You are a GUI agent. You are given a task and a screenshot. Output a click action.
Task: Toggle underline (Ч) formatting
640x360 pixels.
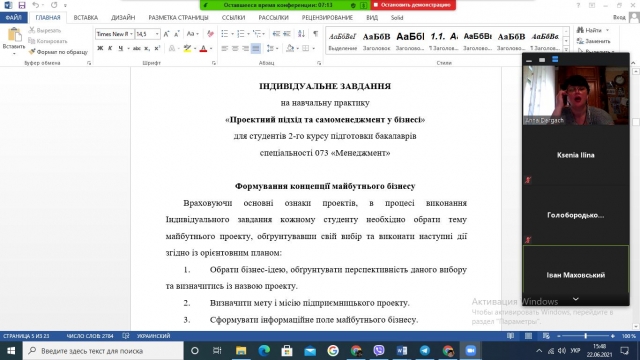120,49
